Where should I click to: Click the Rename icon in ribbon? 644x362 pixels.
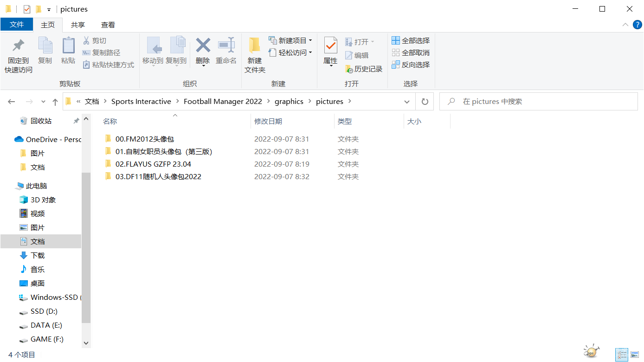coord(226,46)
